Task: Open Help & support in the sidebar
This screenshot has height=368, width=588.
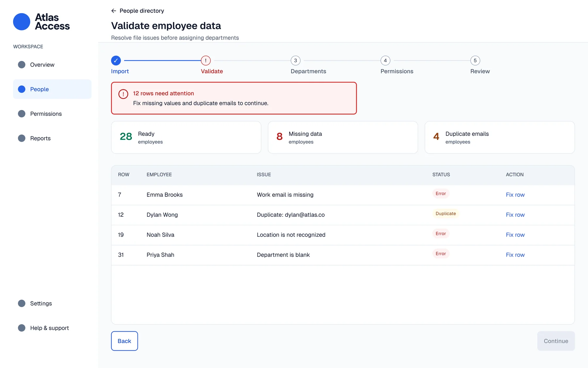Action: point(52,328)
